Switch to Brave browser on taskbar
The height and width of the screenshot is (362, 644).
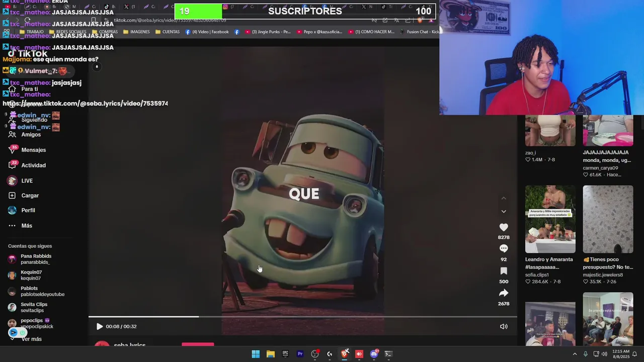[x=345, y=354]
